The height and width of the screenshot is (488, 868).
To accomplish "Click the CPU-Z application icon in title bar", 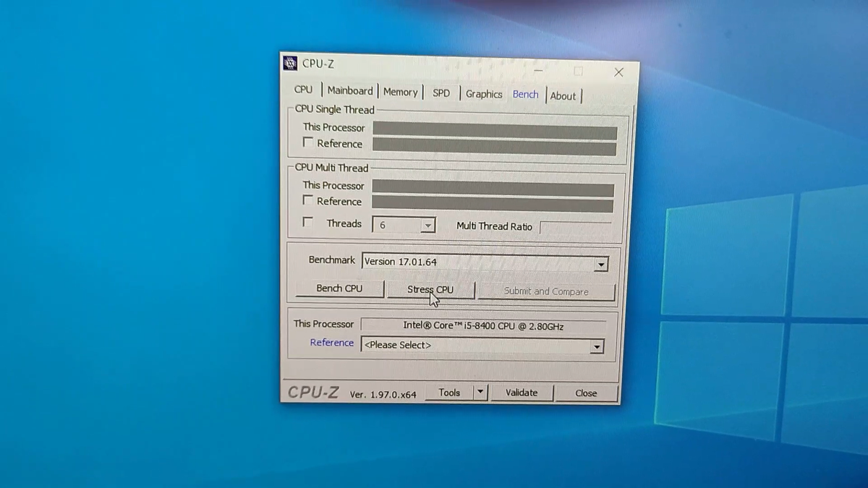I will (x=290, y=63).
